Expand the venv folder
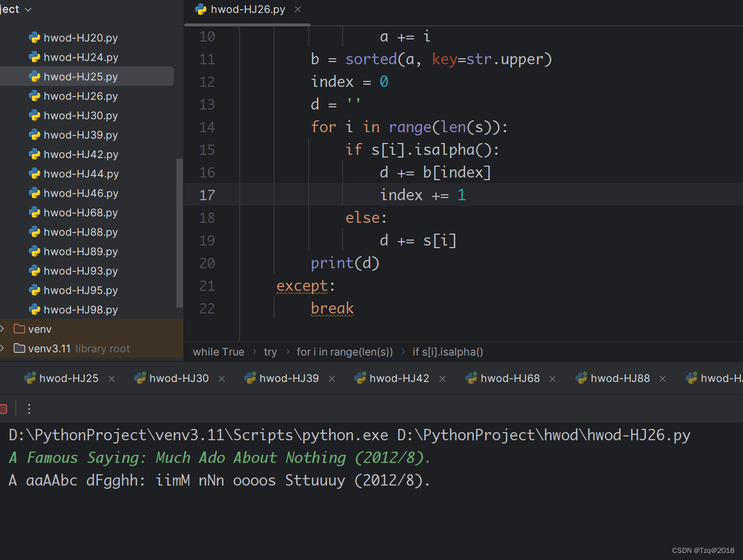 [x=2, y=329]
